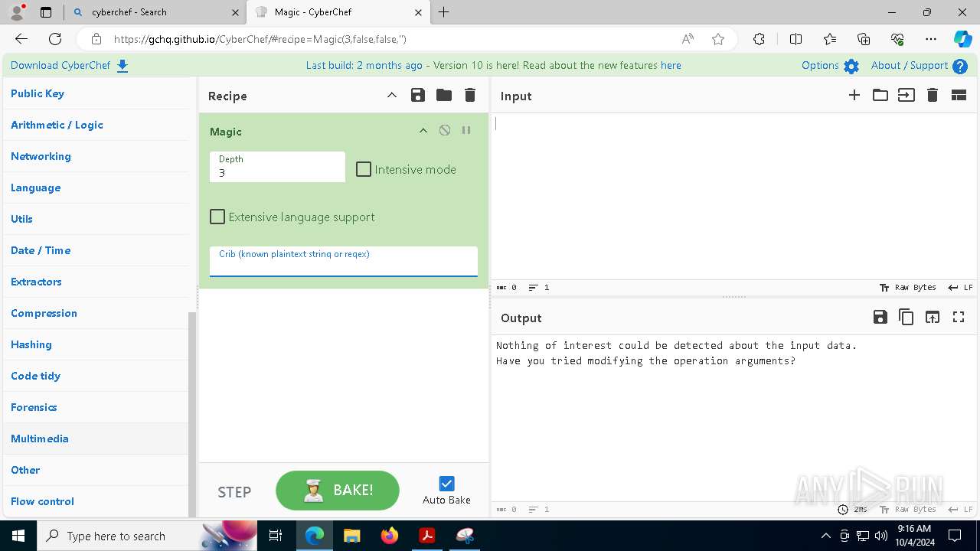The height and width of the screenshot is (551, 980).
Task: Add a new input tab
Action: [854, 95]
